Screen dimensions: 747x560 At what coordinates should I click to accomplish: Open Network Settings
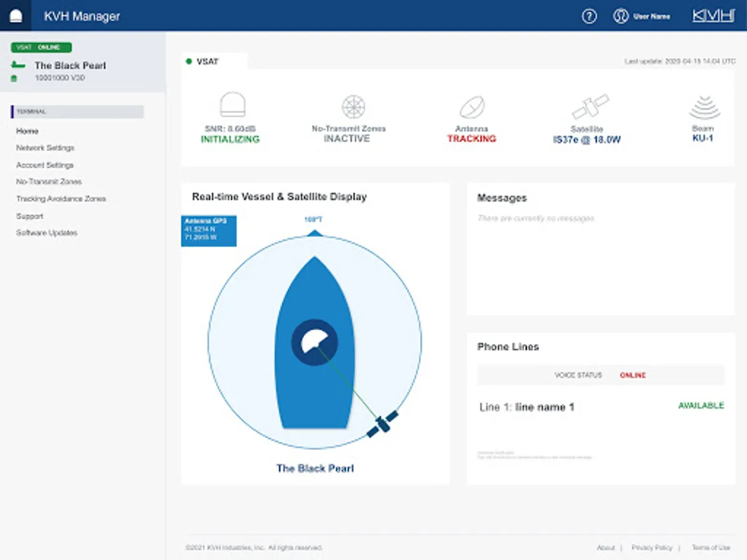(x=45, y=148)
